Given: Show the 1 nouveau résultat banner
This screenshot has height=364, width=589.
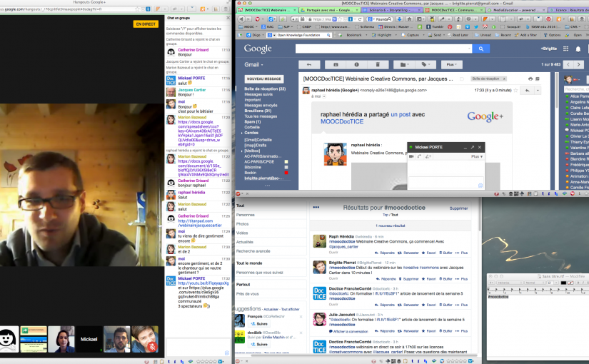Looking at the screenshot, I should (x=391, y=226).
